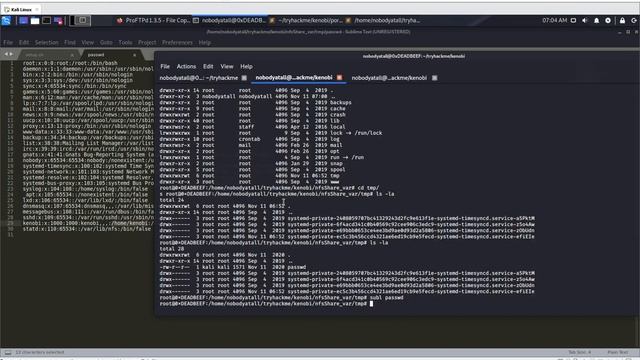
Task: Click the volume speaker tray icon
Action: (585, 20)
